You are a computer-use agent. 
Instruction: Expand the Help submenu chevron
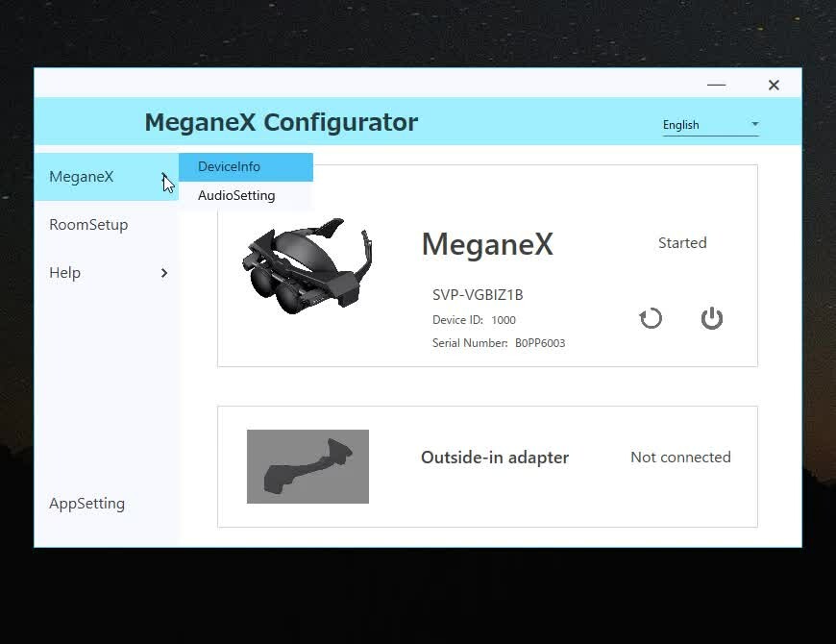pos(164,273)
